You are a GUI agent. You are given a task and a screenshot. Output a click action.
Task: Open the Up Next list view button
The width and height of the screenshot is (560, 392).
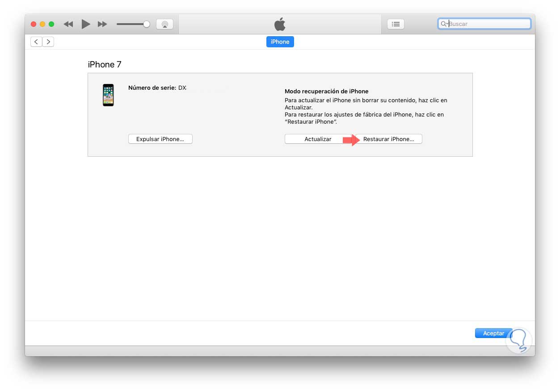click(x=396, y=24)
